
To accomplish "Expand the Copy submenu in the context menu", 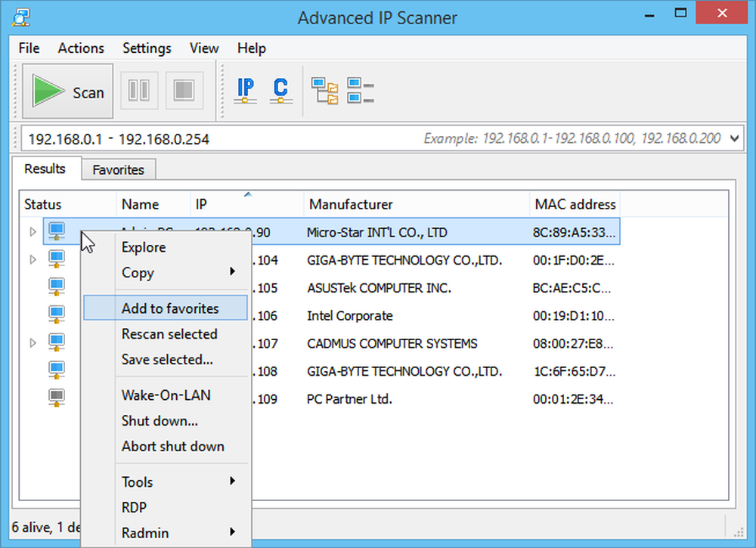I will click(174, 273).
